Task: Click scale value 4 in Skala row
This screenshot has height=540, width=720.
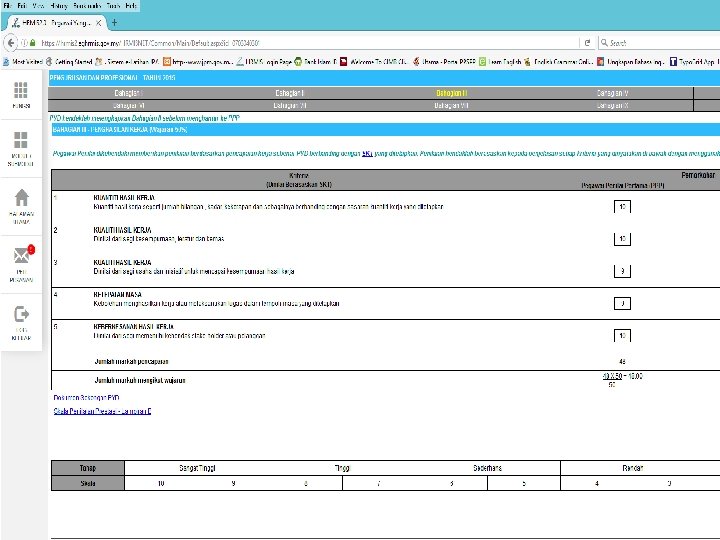Action: (596, 484)
